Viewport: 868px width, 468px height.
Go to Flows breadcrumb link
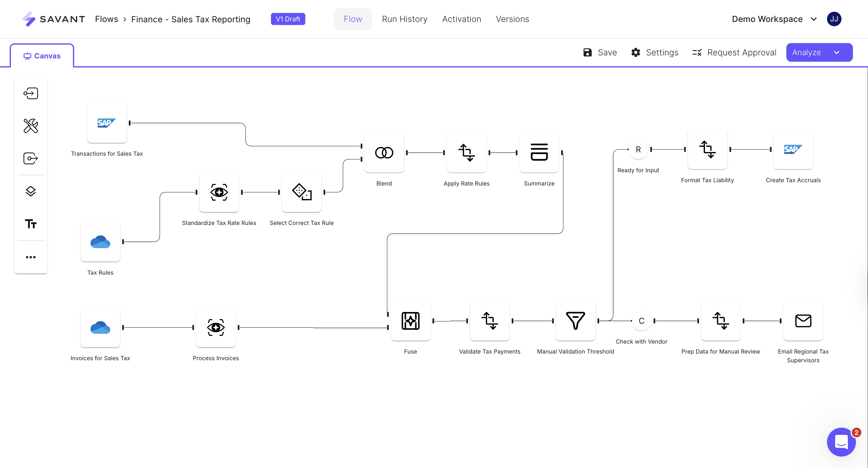106,19
